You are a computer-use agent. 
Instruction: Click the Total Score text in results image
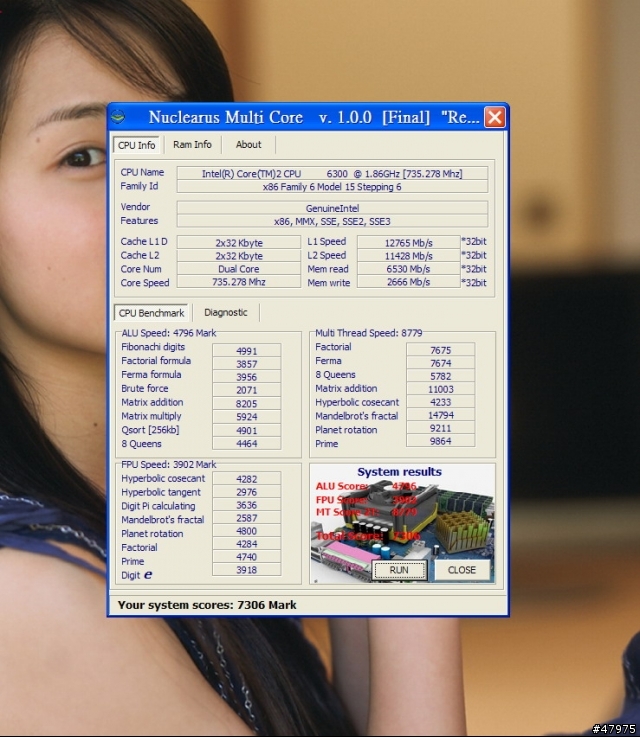tap(368, 536)
